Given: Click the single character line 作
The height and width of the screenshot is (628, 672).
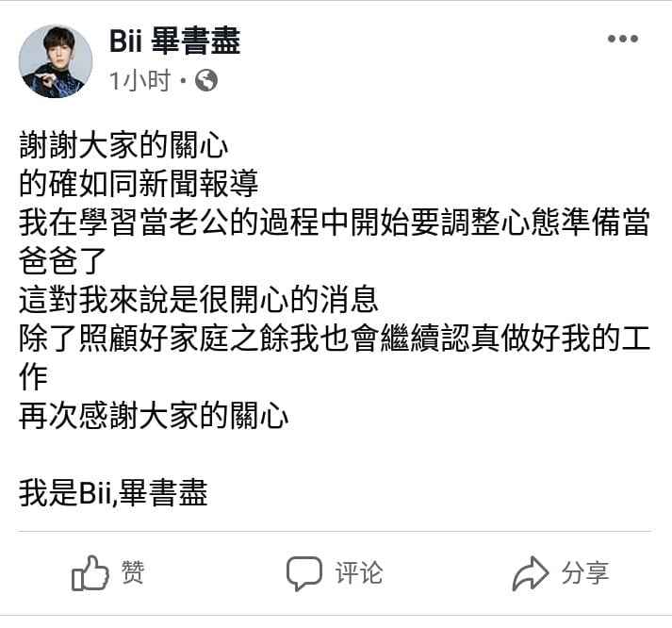Looking at the screenshot, I should 34,378.
